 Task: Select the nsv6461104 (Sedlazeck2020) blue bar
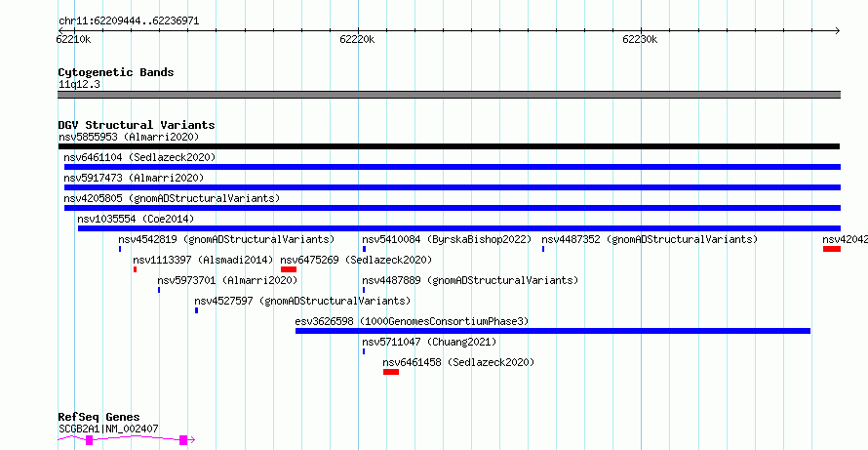[x=453, y=167]
